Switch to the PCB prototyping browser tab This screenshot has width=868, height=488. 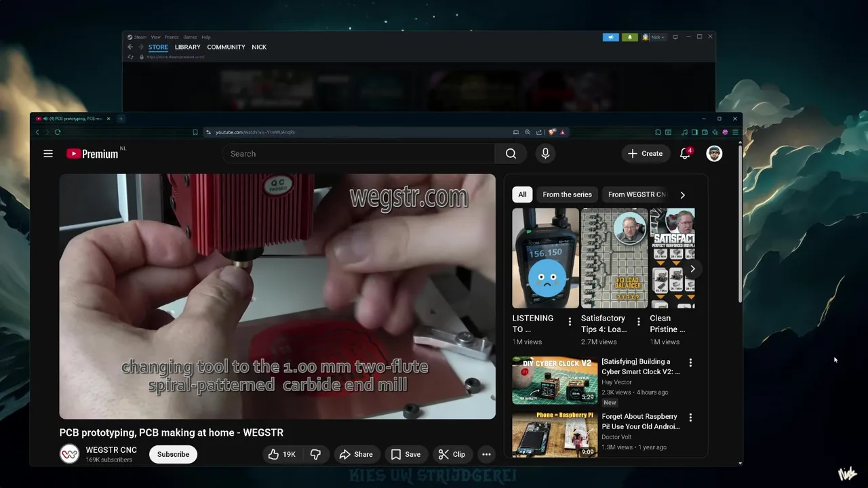click(73, 119)
